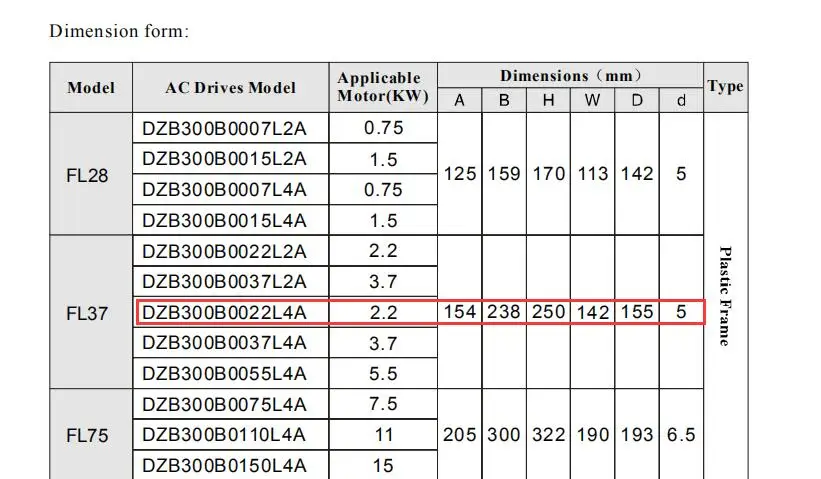Select drive model DZB300B0007L2A
This screenshot has width=821, height=479.
224,128
